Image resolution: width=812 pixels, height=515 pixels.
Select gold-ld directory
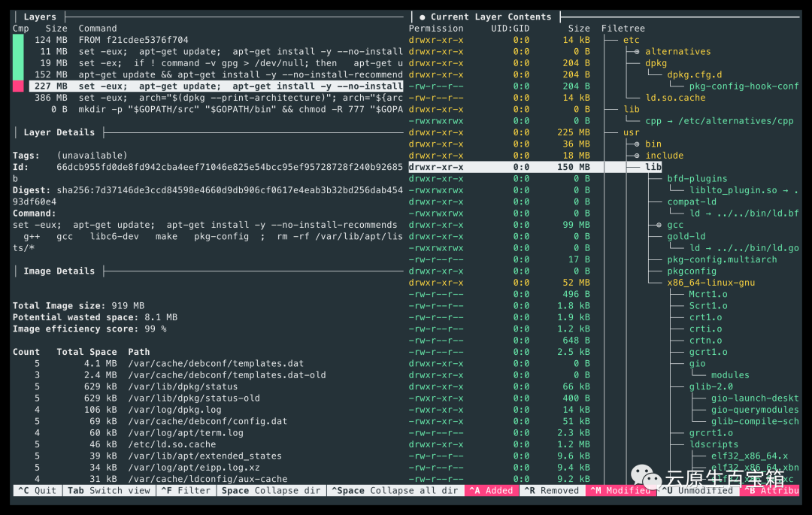(x=686, y=237)
